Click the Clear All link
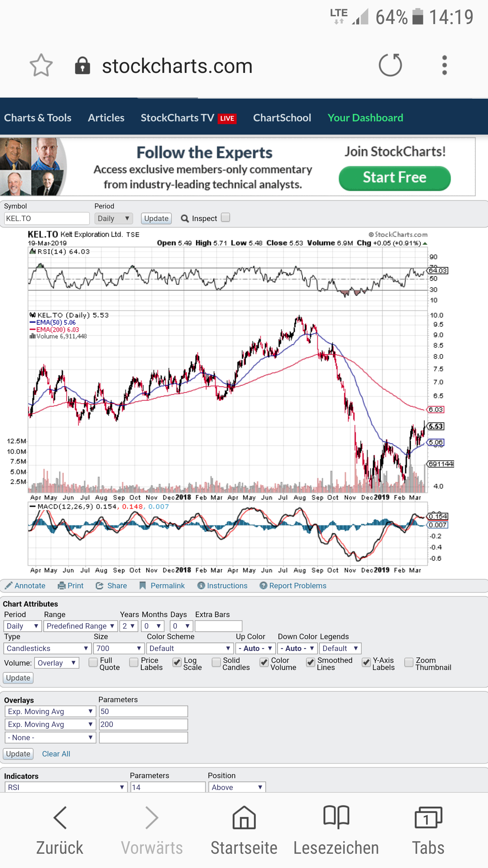 click(56, 754)
